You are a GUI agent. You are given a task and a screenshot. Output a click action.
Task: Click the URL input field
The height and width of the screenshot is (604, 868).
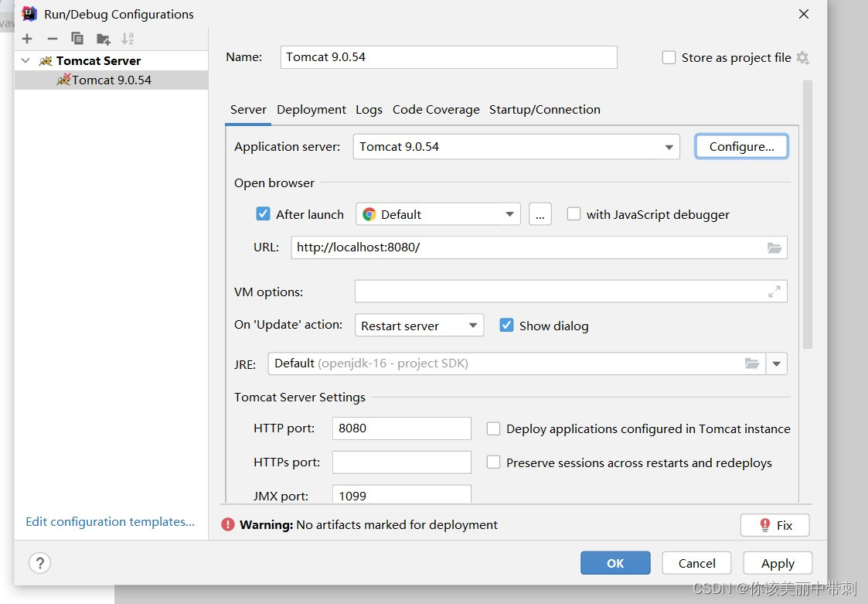pyautogui.click(x=539, y=247)
